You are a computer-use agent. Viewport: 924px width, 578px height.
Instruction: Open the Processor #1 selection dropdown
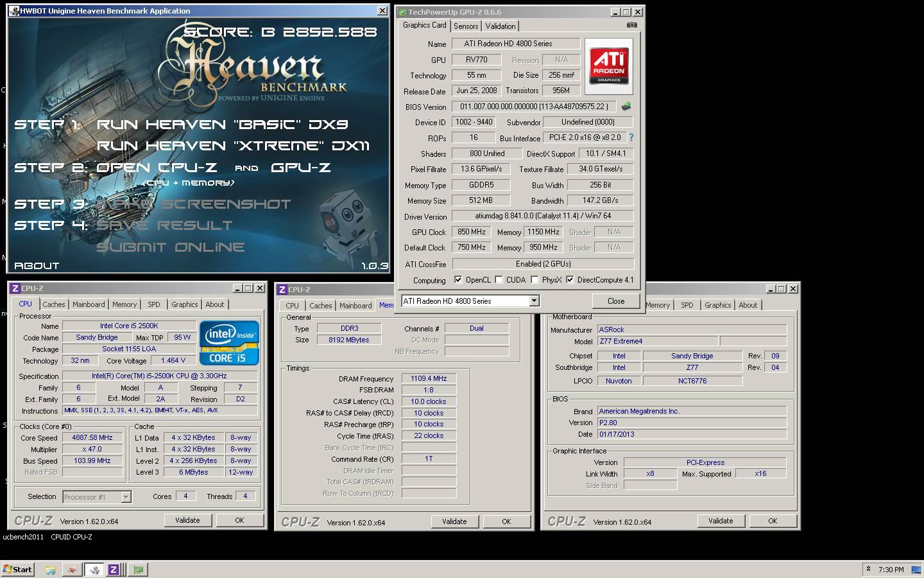[126, 496]
